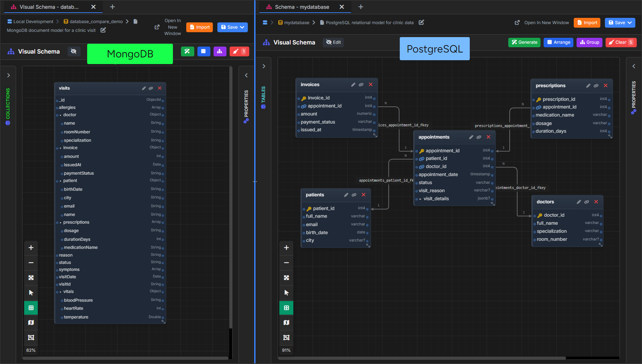Click export image icon on PostgreSQL canvas
This screenshot has width=642, height=364.
click(286, 338)
